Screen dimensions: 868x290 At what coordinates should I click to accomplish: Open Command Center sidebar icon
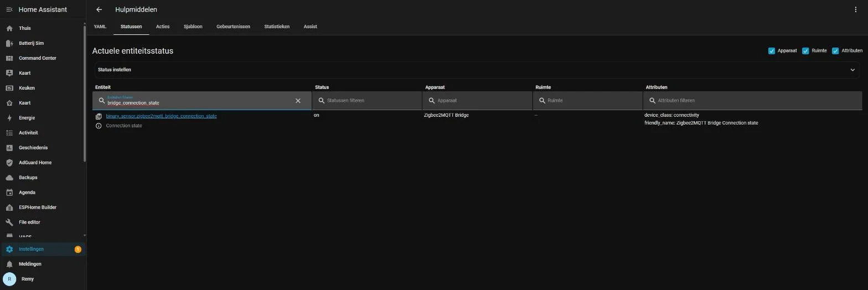9,58
